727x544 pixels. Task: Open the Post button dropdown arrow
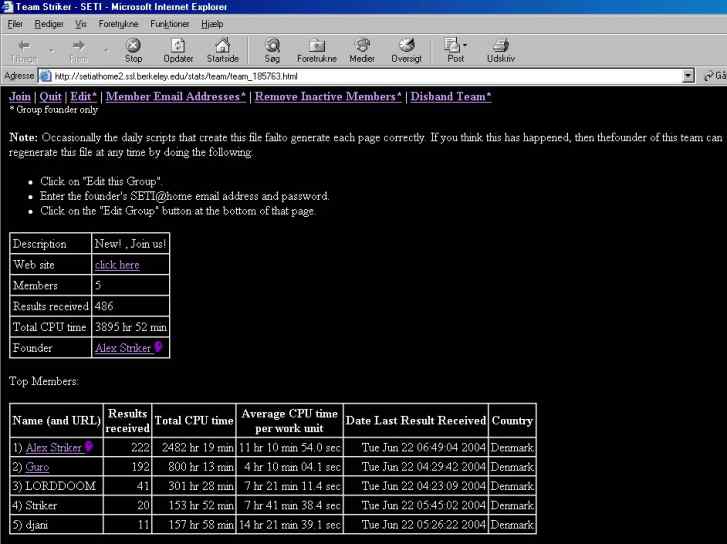tap(465, 45)
